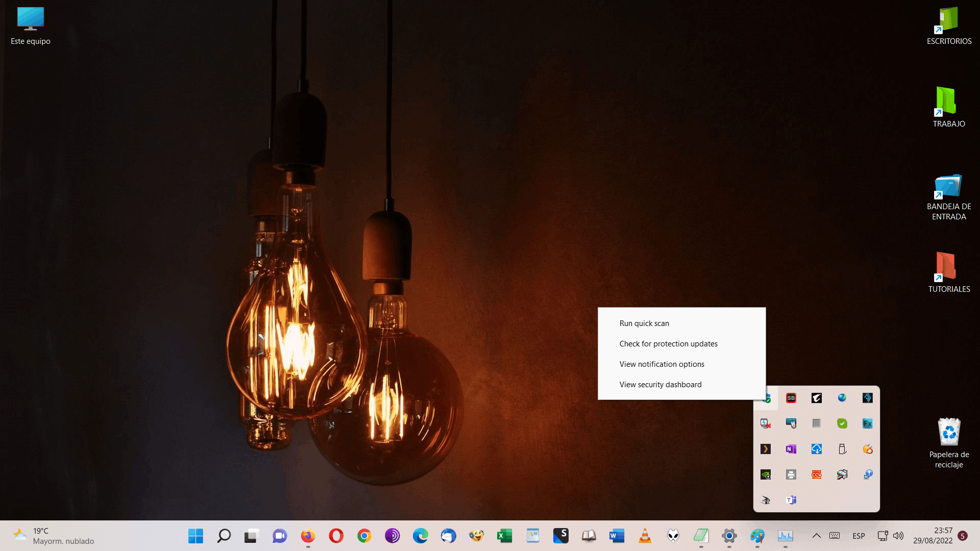Collapse the hidden icons tray chevron
This screenshot has width=980, height=551.
pyautogui.click(x=816, y=536)
